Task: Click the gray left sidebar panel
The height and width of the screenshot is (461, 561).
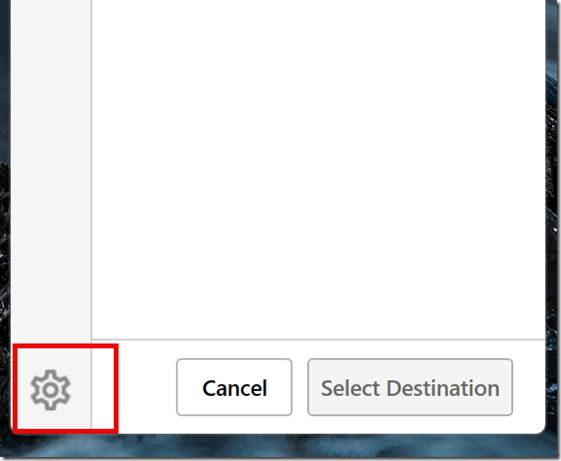Action: 51,168
